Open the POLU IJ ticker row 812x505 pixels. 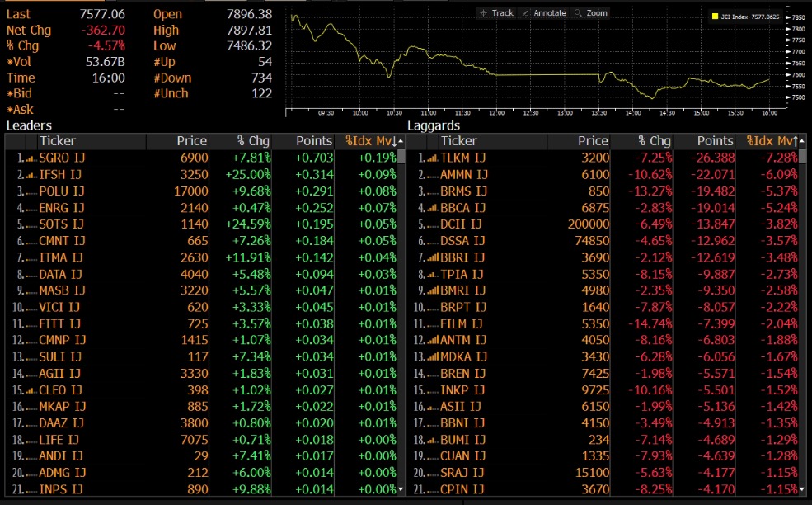coord(62,191)
